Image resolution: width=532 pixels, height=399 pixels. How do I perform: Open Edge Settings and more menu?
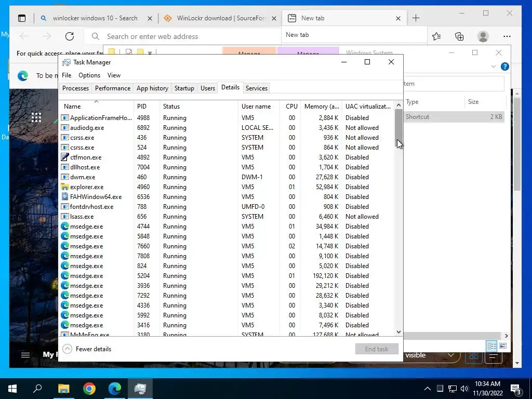pyautogui.click(x=507, y=36)
